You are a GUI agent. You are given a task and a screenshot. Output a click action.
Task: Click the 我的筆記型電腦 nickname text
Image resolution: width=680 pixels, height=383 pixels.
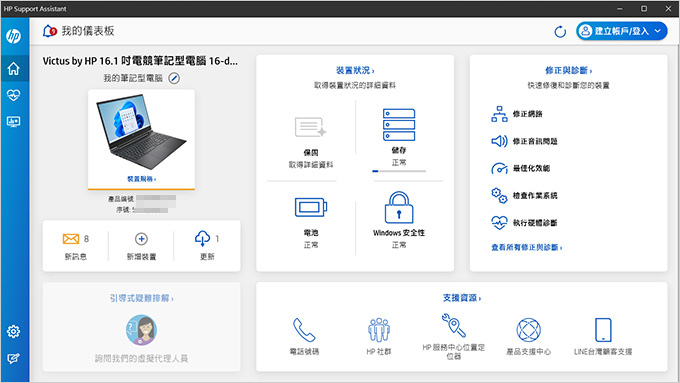133,78
